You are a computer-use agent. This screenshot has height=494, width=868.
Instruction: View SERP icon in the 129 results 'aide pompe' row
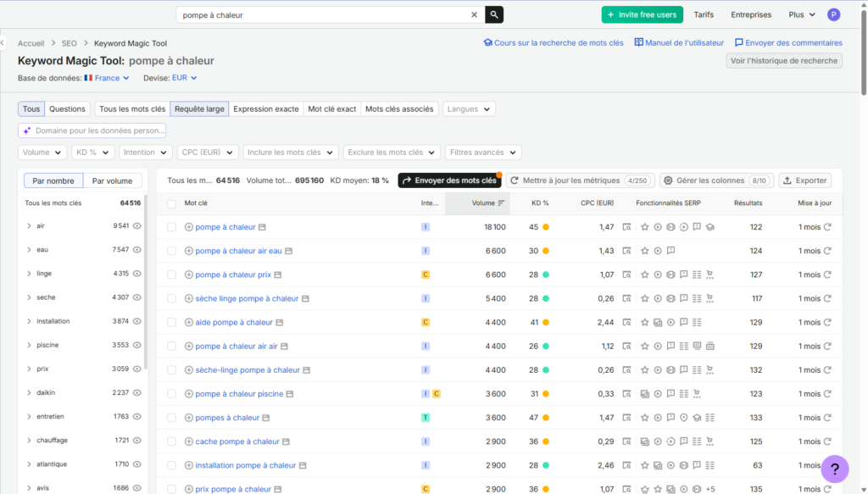coord(626,322)
